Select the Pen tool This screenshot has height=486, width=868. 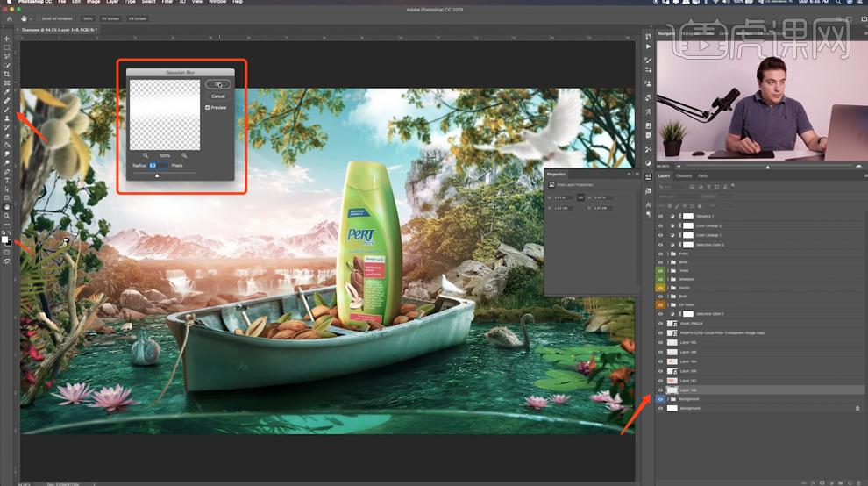click(7, 172)
